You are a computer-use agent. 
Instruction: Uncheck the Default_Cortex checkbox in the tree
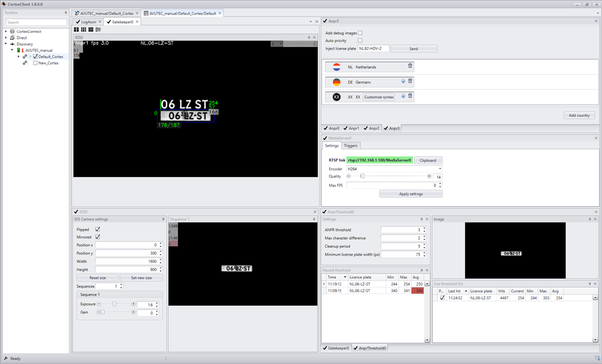click(x=35, y=56)
